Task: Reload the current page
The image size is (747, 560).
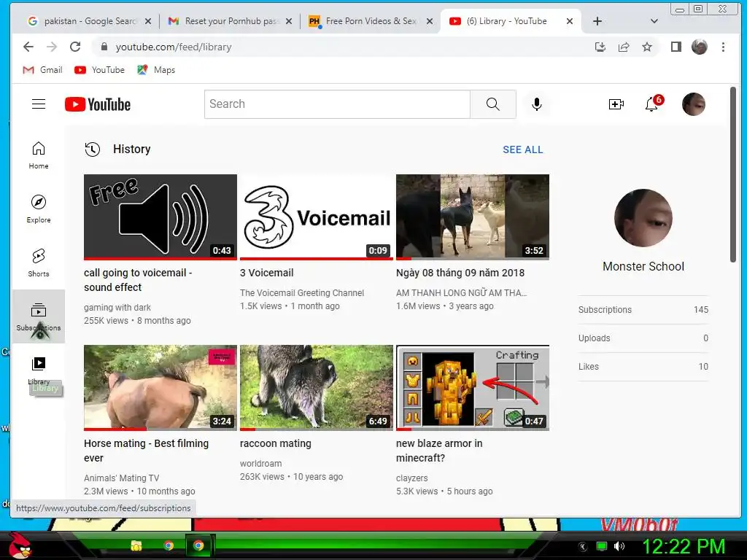Action: (x=75, y=47)
